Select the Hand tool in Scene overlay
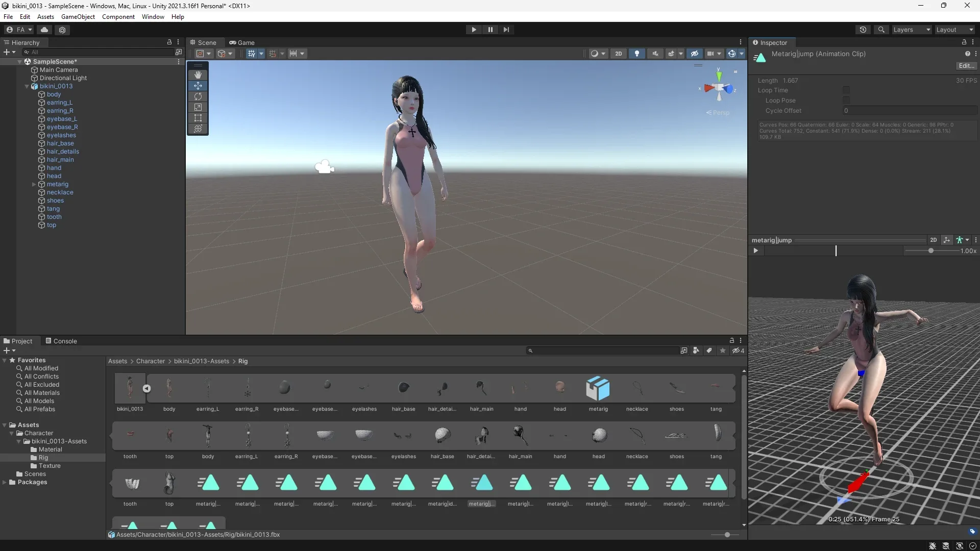This screenshot has height=551, width=980. (x=198, y=75)
